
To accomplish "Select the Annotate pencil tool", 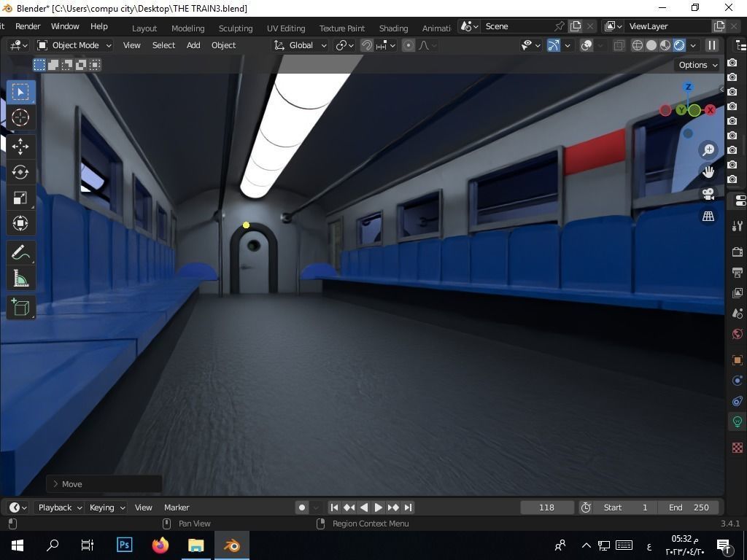I will click(x=20, y=252).
